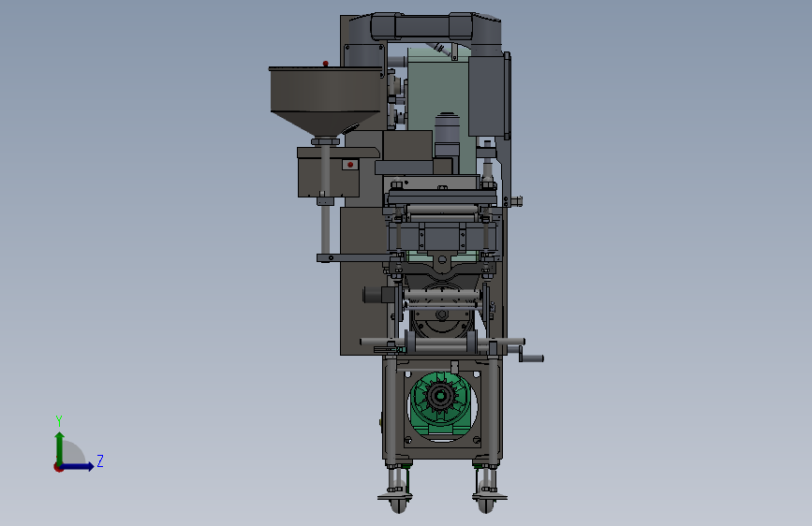Select the red button on the control box

coord(350,165)
